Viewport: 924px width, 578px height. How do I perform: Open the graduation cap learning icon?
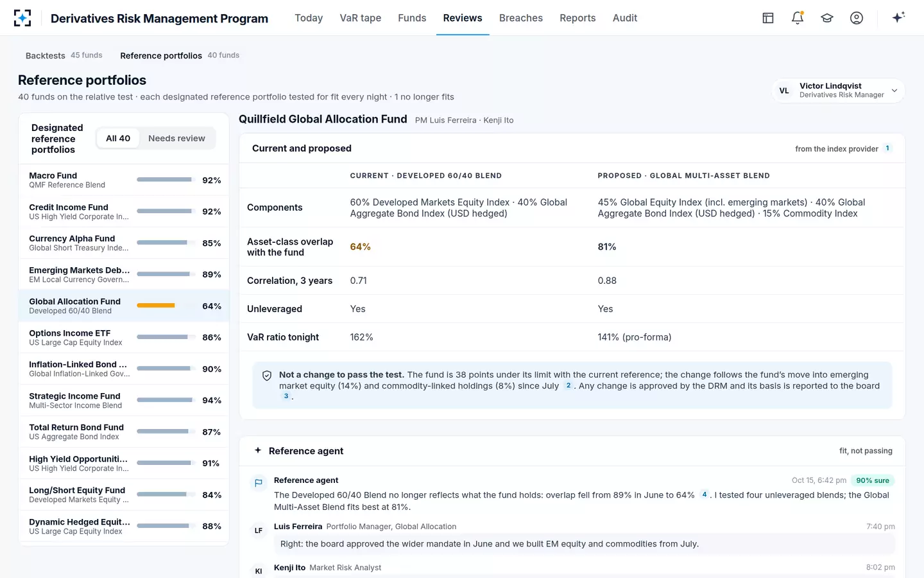[x=827, y=18]
